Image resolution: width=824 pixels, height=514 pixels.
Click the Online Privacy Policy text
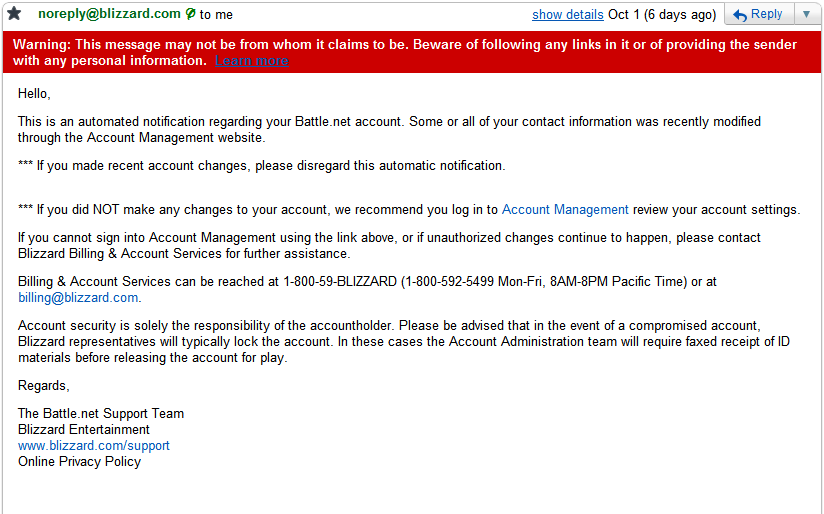(79, 461)
